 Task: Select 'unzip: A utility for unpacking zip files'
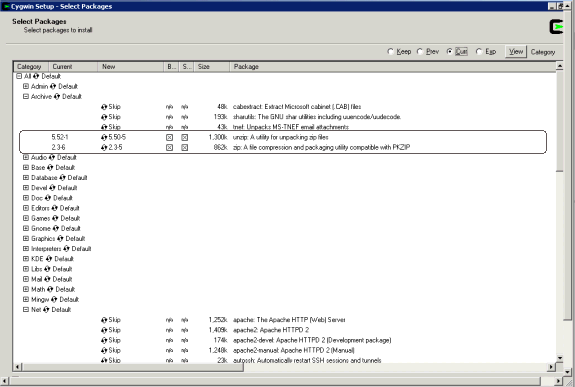[x=281, y=137]
